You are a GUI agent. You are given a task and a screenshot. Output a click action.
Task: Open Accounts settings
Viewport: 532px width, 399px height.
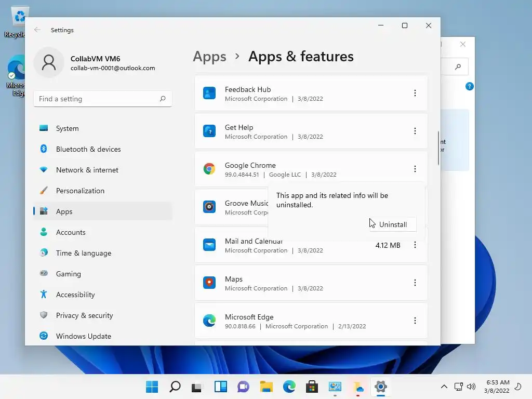(103, 232)
